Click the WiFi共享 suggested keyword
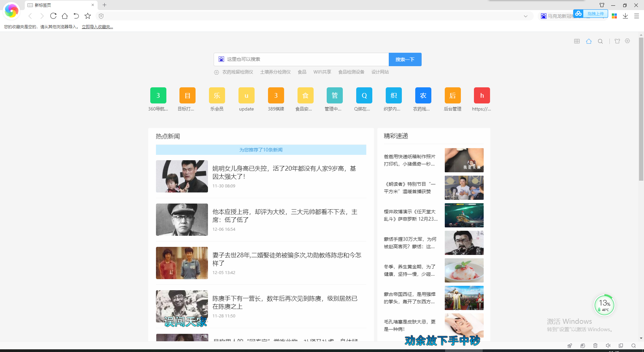644x352 pixels. [322, 72]
